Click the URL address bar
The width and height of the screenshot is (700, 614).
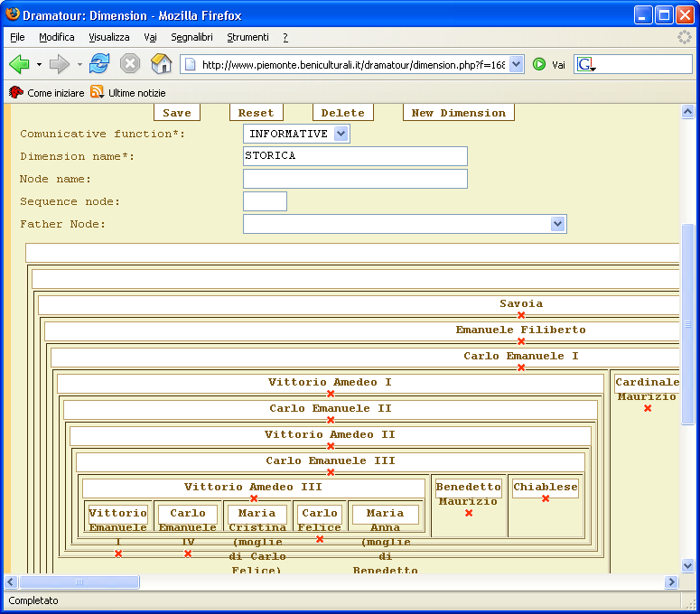(352, 65)
